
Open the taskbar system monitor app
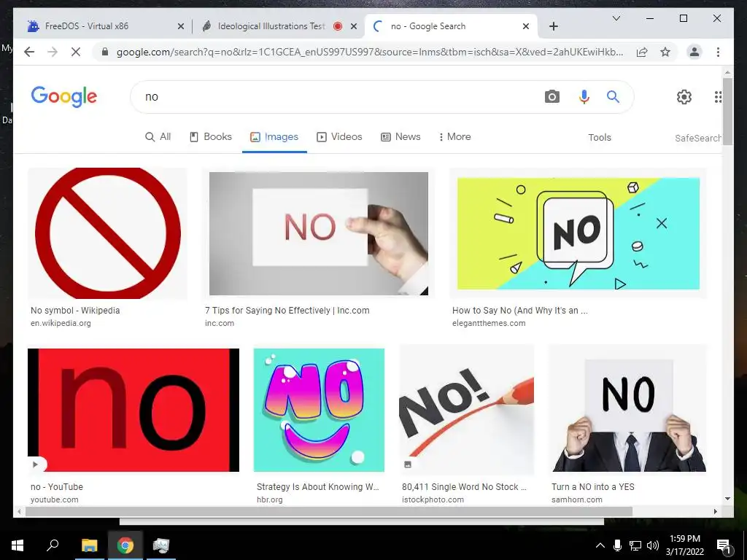point(161,545)
